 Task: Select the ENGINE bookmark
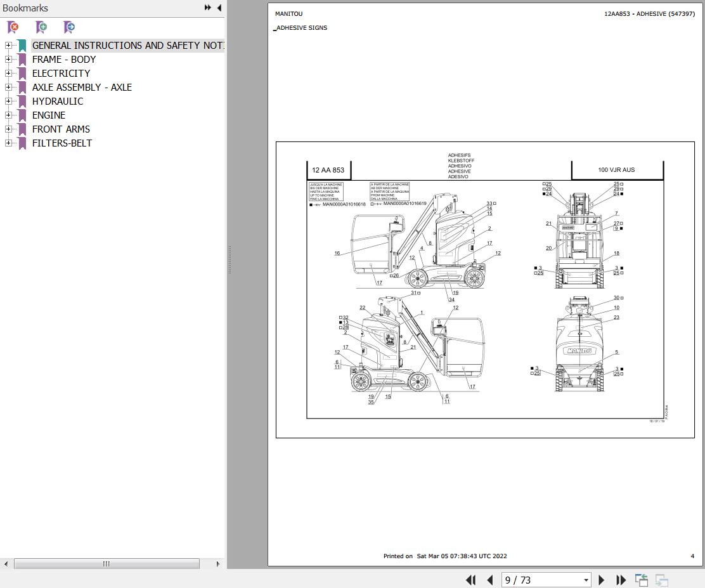(x=48, y=115)
